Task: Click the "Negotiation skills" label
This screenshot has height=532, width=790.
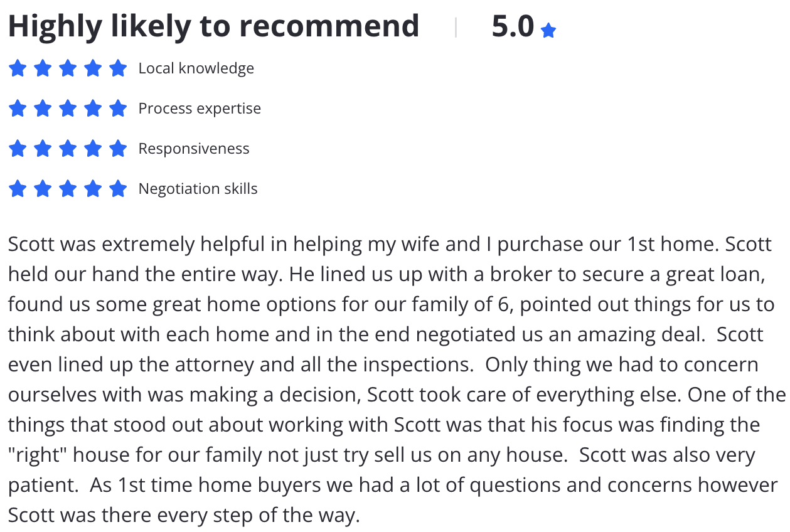Action: click(198, 189)
